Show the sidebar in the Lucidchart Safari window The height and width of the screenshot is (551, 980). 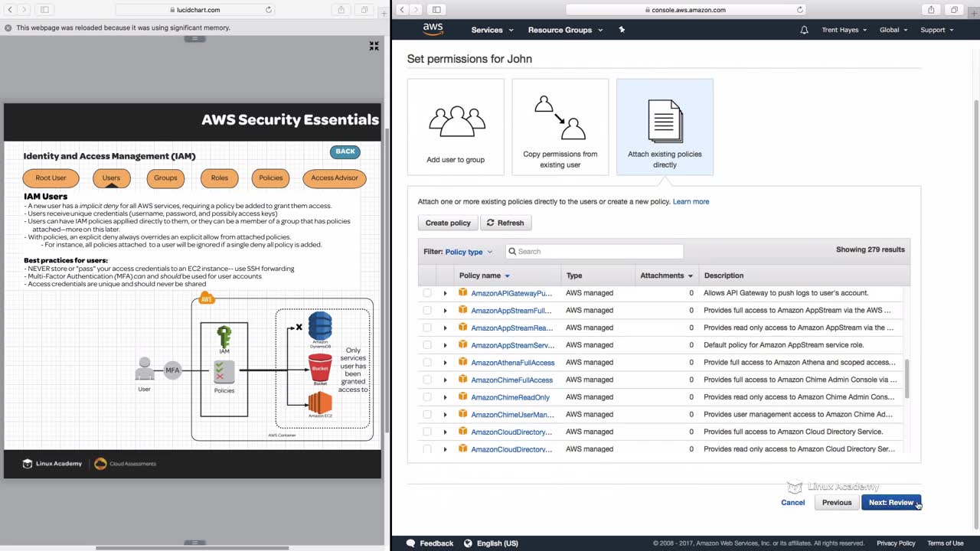point(44,10)
